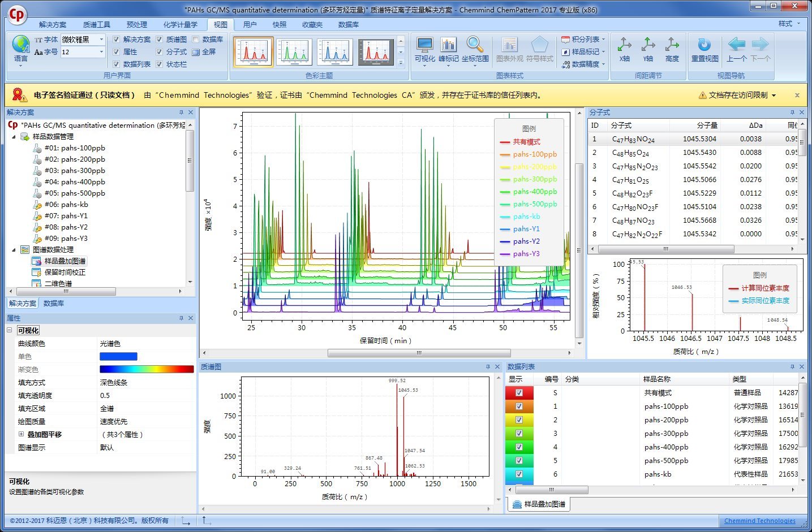This screenshot has width=812, height=532.
Task: Uncheck display box for 共有模式 row
Action: [x=519, y=392]
